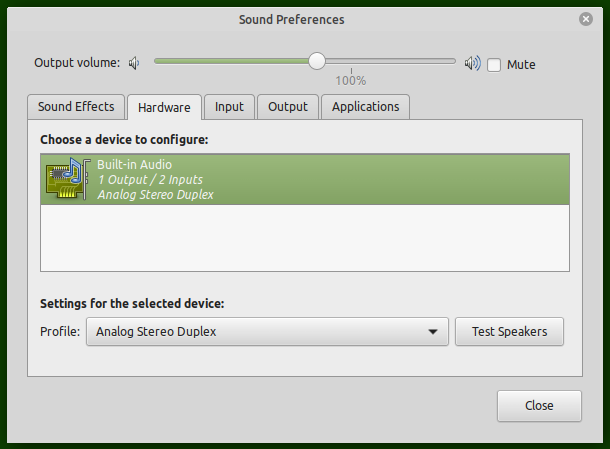Open the Profile dropdown arrow
The height and width of the screenshot is (449, 610).
click(x=433, y=332)
